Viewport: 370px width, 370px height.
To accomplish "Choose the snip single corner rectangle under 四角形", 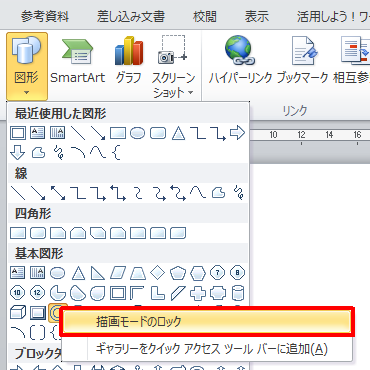I will [x=58, y=233].
